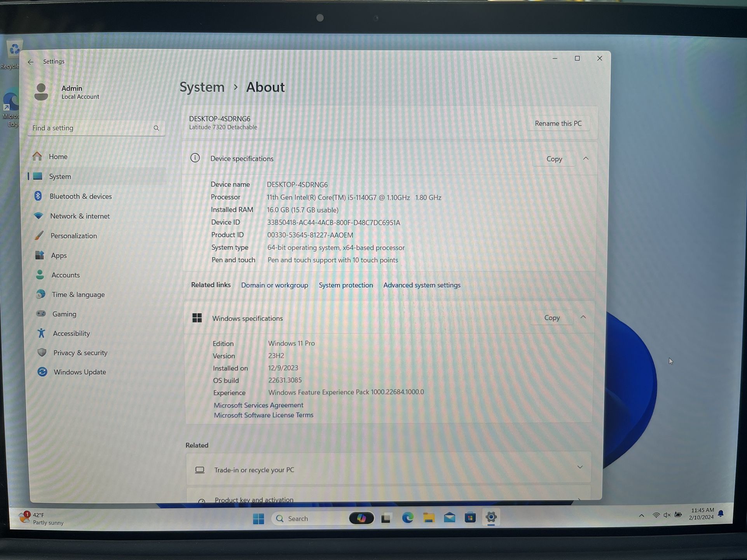Image resolution: width=747 pixels, height=560 pixels.
Task: Click the System breadcrumb in header
Action: pyautogui.click(x=202, y=87)
